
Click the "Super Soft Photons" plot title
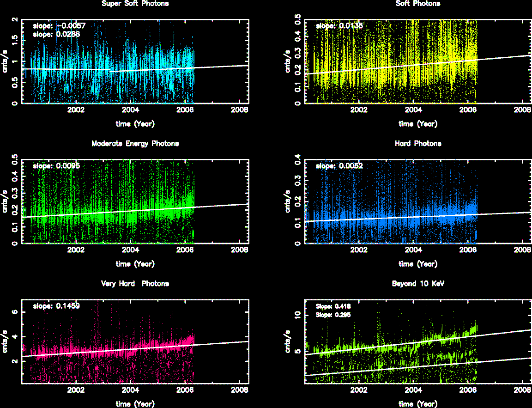(x=135, y=4)
